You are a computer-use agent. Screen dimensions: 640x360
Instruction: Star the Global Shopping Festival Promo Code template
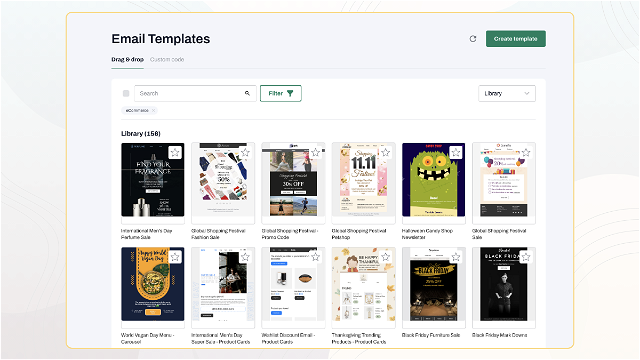(x=316, y=152)
